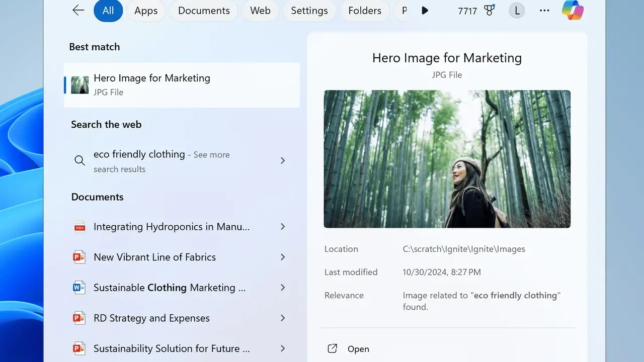Open the Copilot icon
Screen dimensions: 644x362
click(573, 11)
